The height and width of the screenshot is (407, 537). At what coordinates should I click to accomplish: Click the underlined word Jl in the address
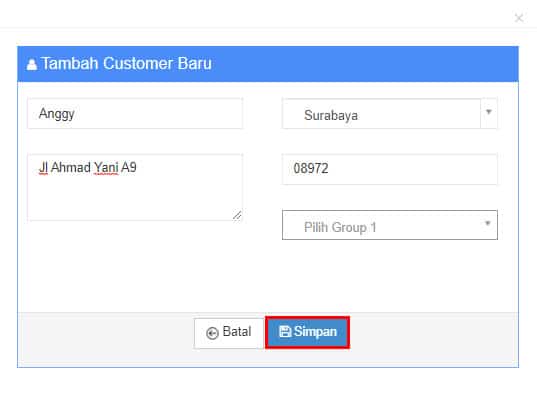(x=43, y=168)
